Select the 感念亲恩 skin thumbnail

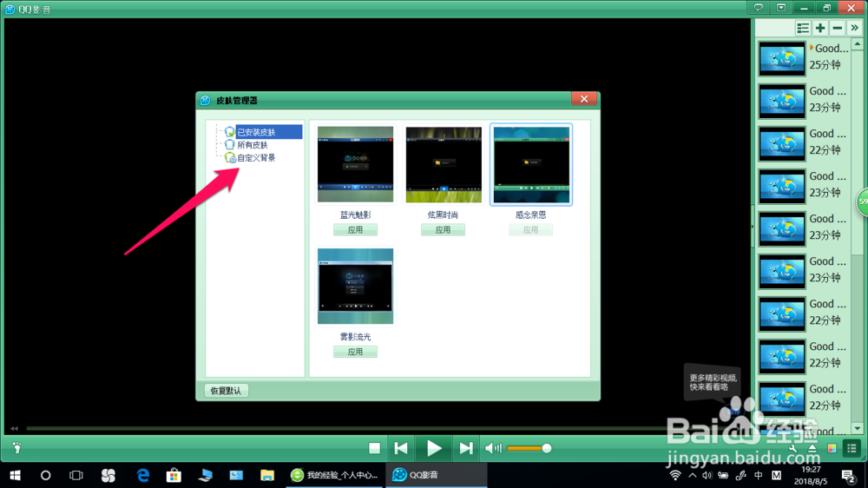coord(531,164)
